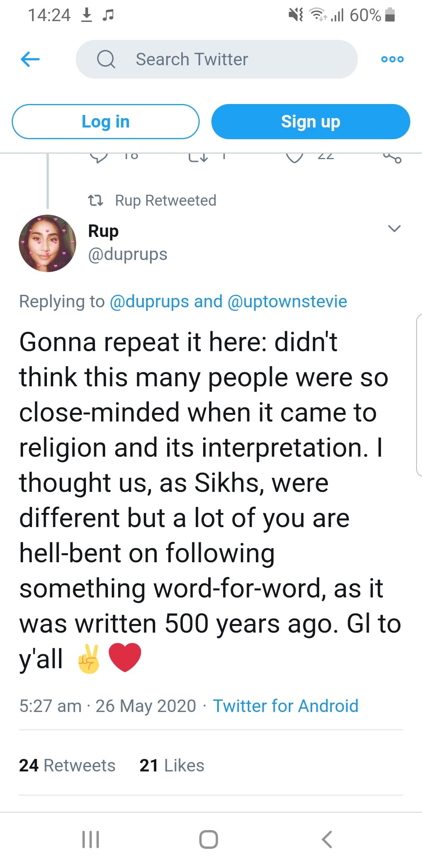Click the Log in button

coord(105,122)
